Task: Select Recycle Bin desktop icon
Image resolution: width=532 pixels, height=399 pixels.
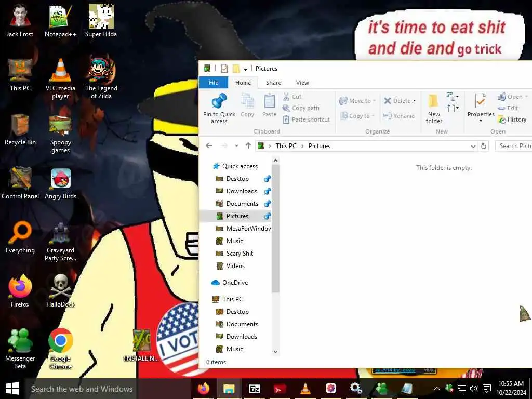Action: pos(20,129)
